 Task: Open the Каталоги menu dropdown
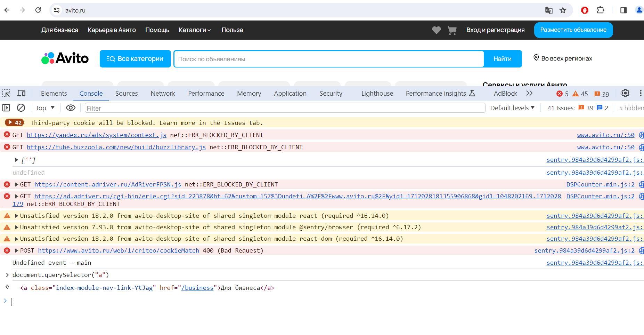[x=195, y=30]
